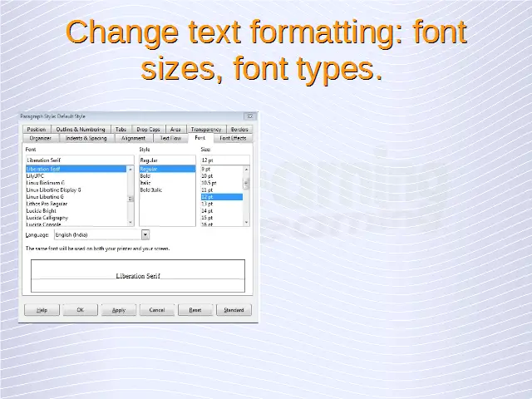Open the Indents & Spacing tab
The width and height of the screenshot is (532, 399).
pos(86,138)
